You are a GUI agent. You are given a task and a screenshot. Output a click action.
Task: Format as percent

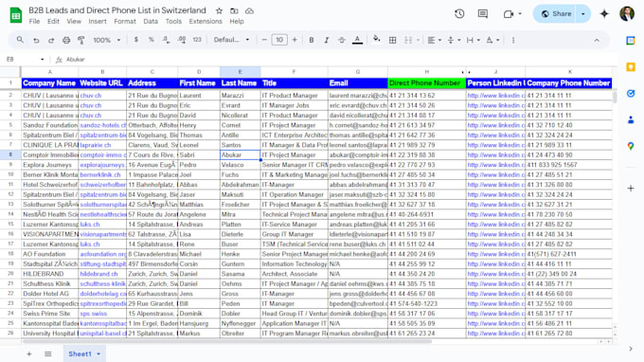(x=152, y=40)
